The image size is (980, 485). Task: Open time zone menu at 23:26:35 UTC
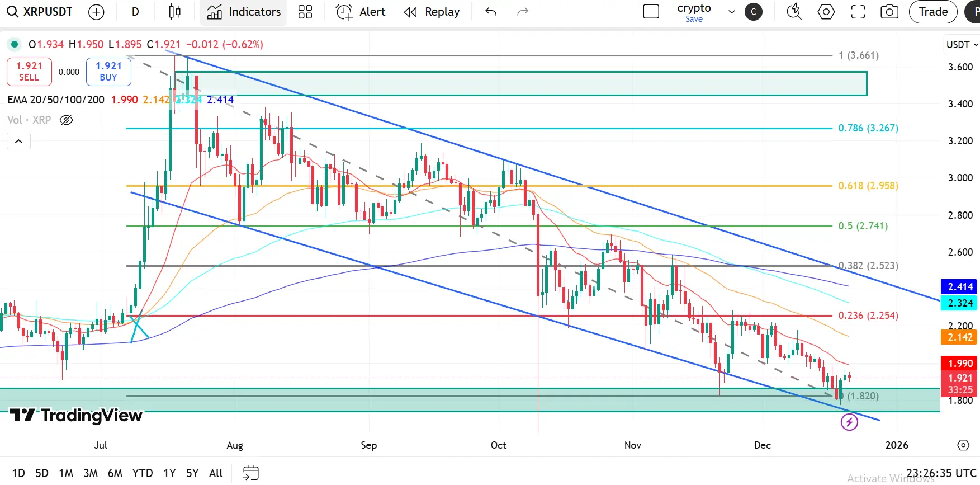coord(941,473)
